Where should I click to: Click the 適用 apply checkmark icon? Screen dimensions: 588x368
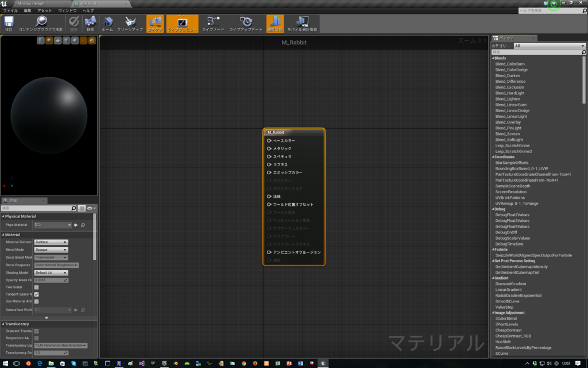coord(74,23)
